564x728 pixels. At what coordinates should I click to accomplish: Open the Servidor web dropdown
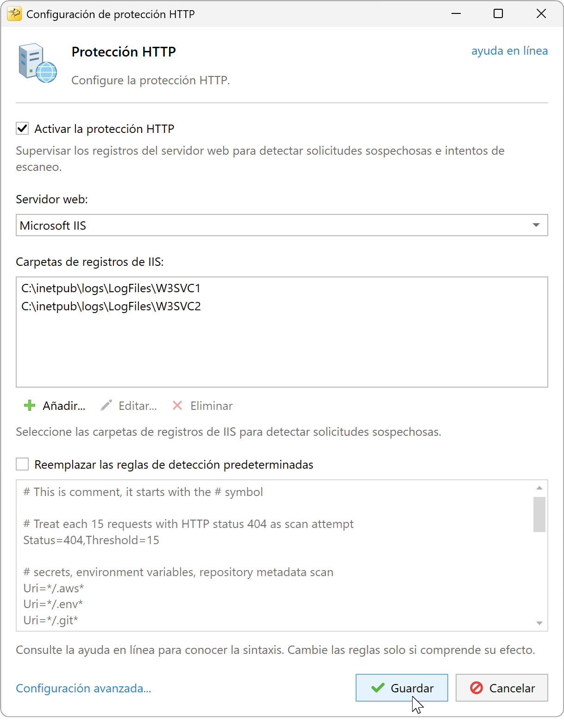(282, 225)
